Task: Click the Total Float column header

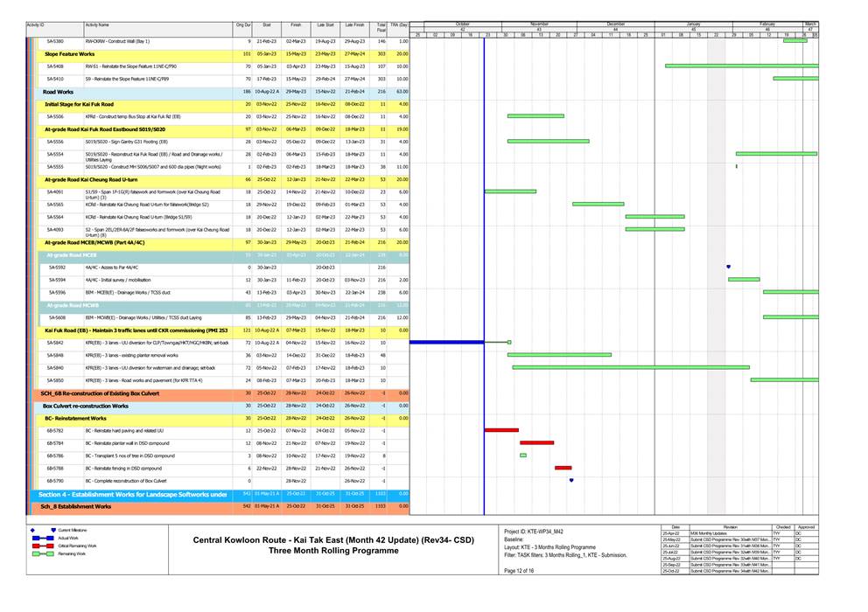Action: point(381,28)
